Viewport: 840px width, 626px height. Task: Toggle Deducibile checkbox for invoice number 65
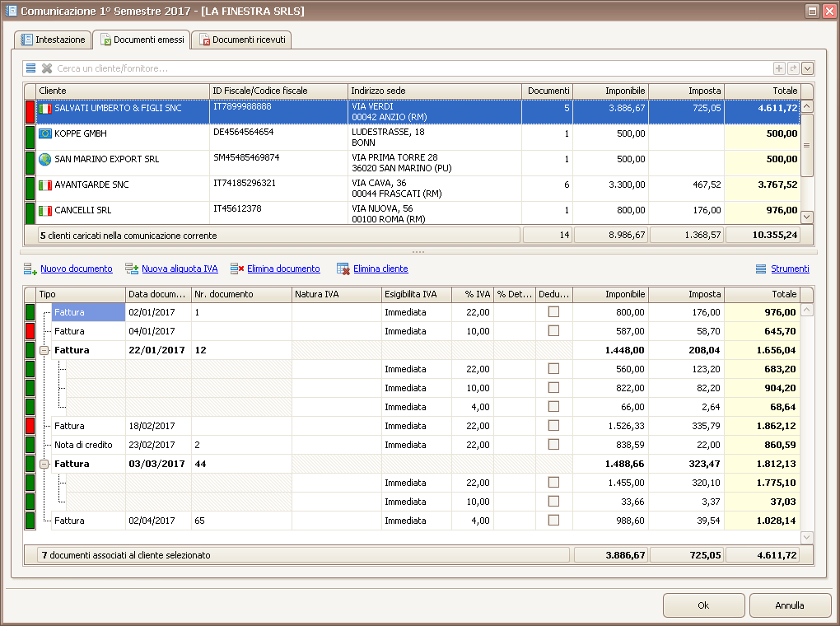tap(553, 521)
